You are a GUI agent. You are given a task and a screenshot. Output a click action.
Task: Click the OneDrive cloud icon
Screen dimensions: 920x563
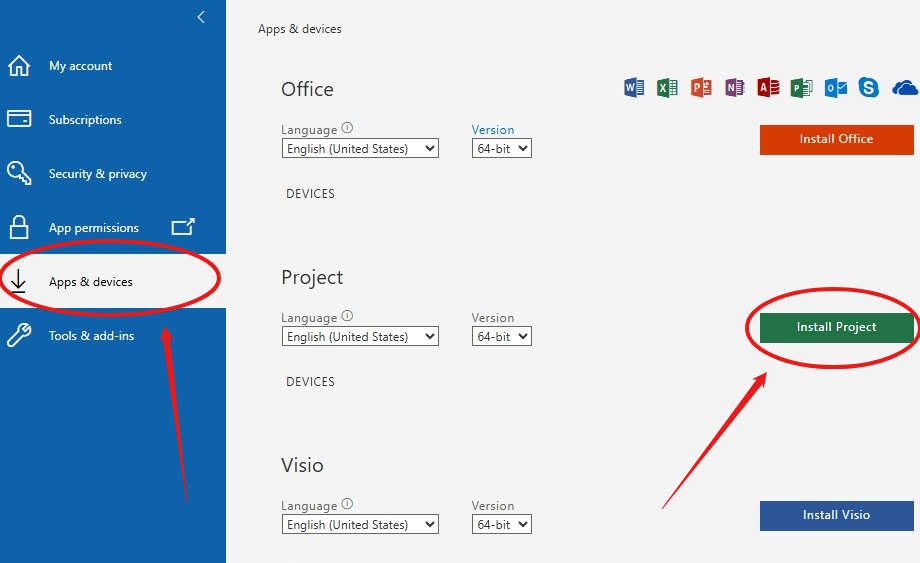click(905, 88)
